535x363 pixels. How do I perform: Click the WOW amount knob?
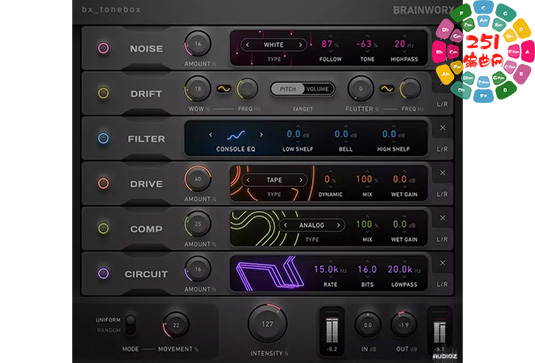(198, 89)
